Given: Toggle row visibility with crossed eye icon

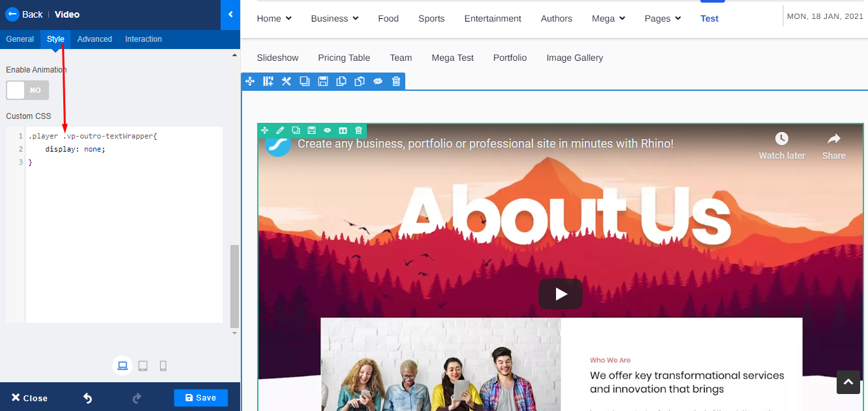Looking at the screenshot, I should [377, 81].
